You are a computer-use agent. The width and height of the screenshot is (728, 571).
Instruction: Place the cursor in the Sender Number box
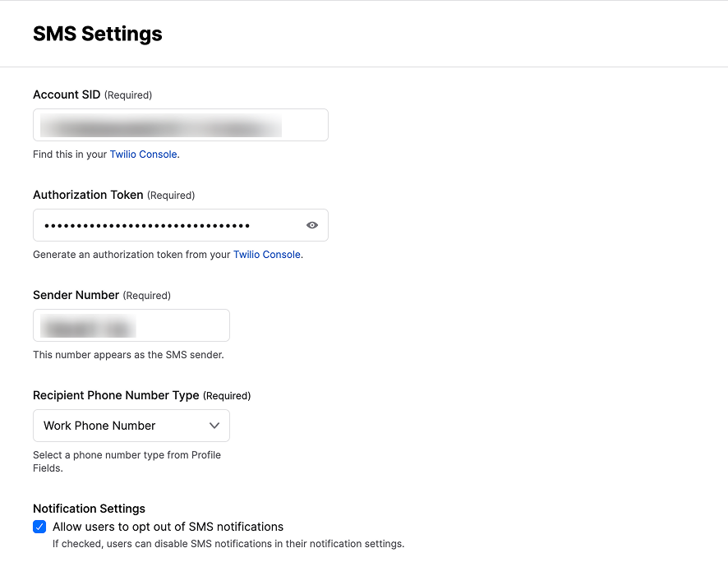click(131, 325)
